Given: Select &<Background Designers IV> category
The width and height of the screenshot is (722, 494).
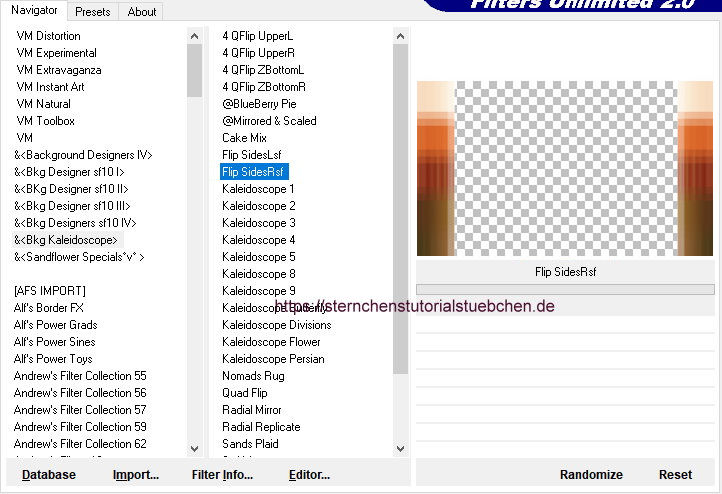Looking at the screenshot, I should (x=83, y=155).
